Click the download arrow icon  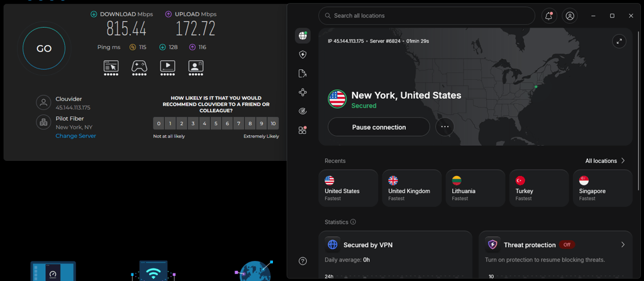pos(94,14)
